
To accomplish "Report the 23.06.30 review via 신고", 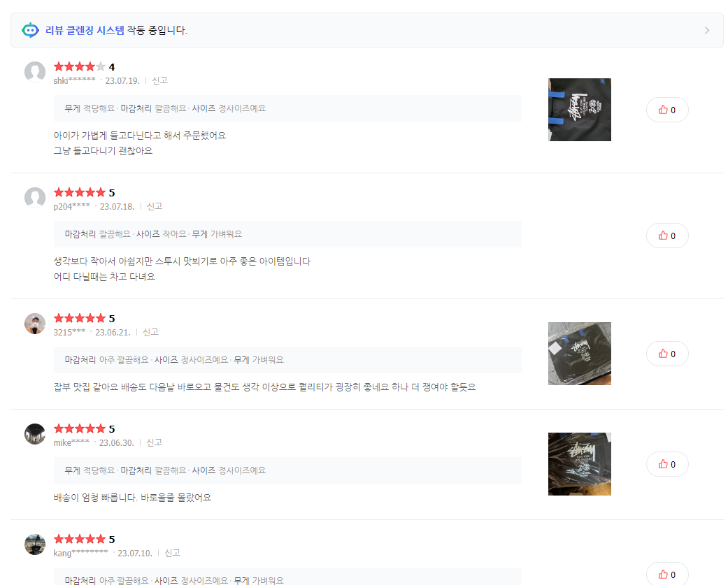I will click(x=154, y=442).
